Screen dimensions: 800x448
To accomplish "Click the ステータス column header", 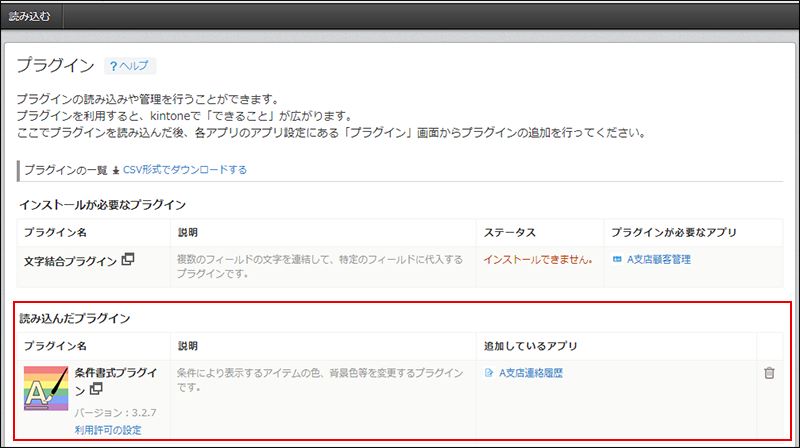I will tap(510, 233).
